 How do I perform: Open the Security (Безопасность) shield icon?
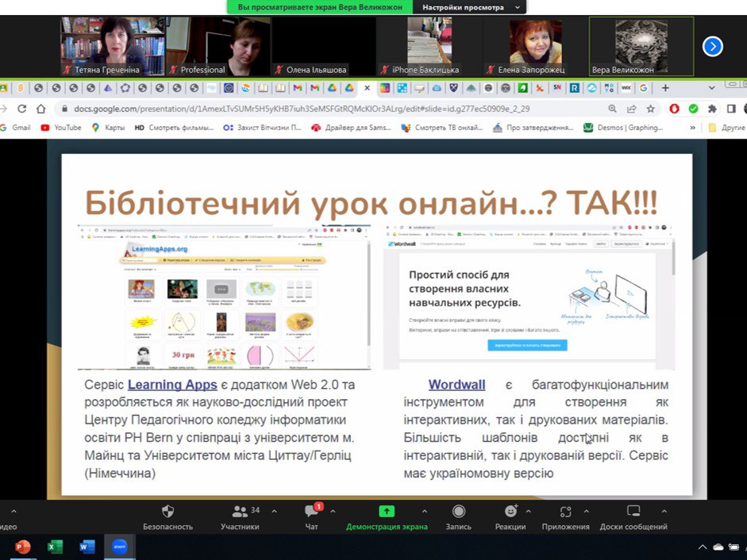pyautogui.click(x=167, y=512)
